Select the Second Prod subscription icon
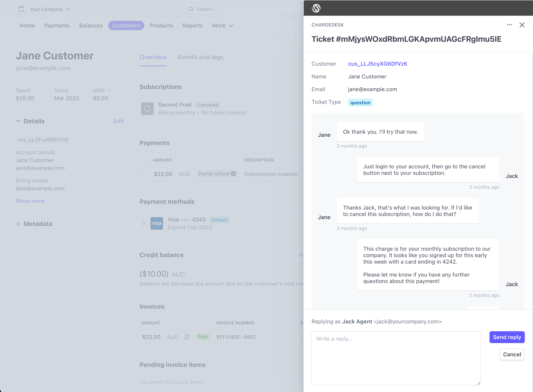This screenshot has height=392, width=533. tap(147, 108)
